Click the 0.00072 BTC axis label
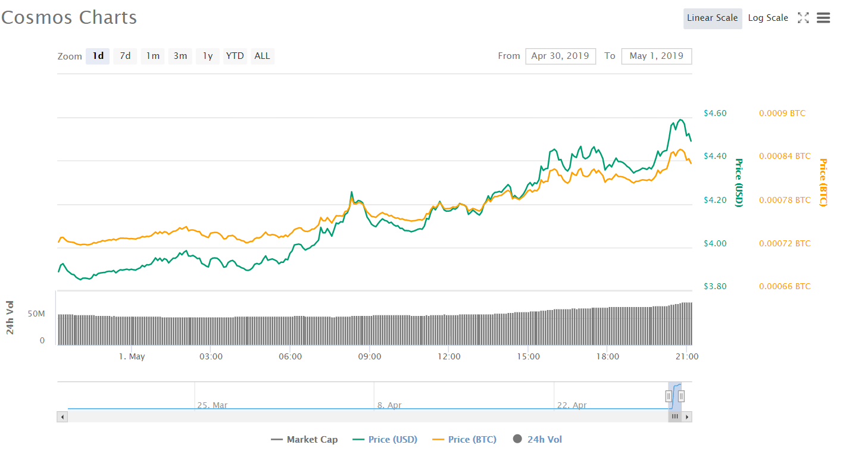The height and width of the screenshot is (451, 868). pyautogui.click(x=785, y=243)
